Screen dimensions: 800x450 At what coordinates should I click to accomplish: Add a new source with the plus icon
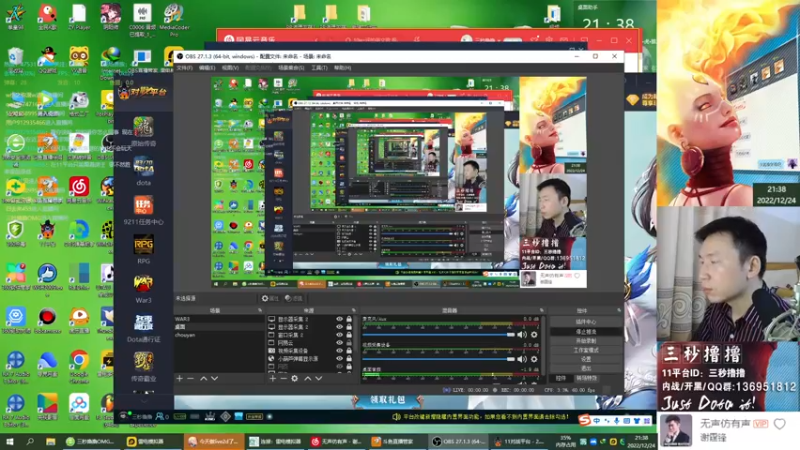272,379
